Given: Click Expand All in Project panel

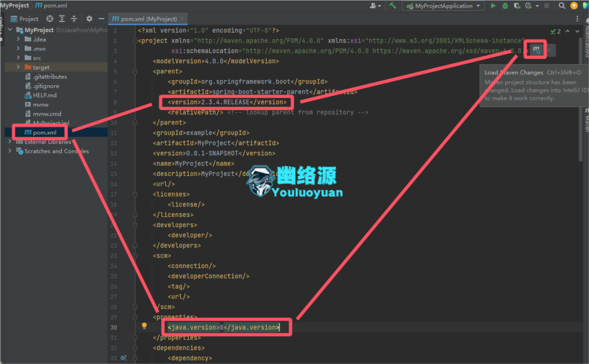Looking at the screenshot, I should click(62, 19).
